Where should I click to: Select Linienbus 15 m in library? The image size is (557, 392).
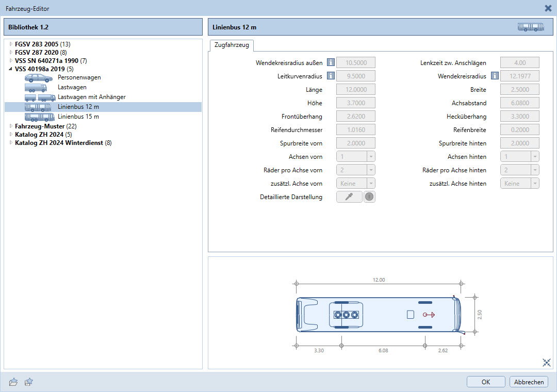tap(78, 117)
